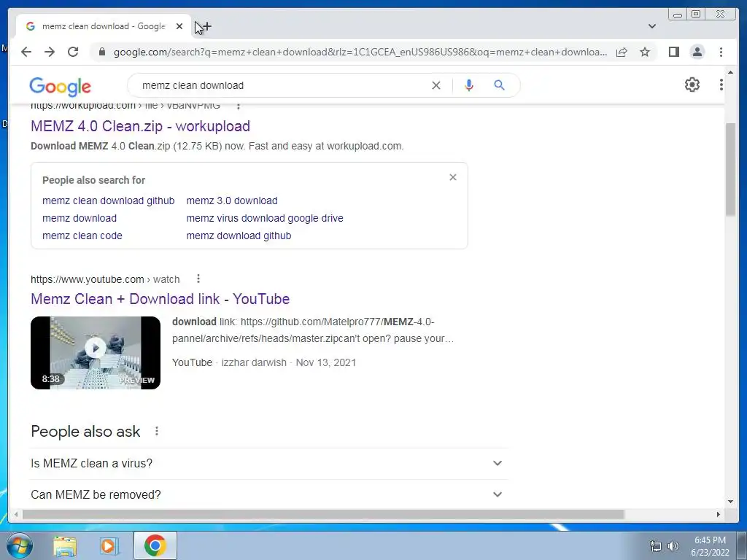Open Google quick settings gear
The image size is (747, 560).
(x=692, y=85)
